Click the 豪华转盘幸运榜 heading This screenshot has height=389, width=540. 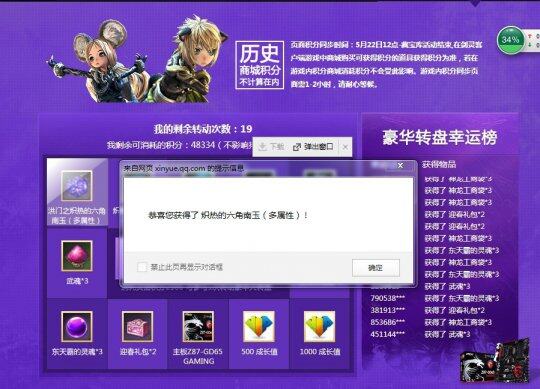pyautogui.click(x=440, y=137)
